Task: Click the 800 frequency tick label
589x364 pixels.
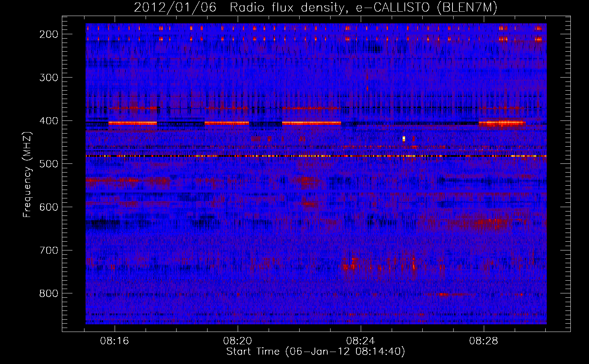Action: tap(48, 293)
